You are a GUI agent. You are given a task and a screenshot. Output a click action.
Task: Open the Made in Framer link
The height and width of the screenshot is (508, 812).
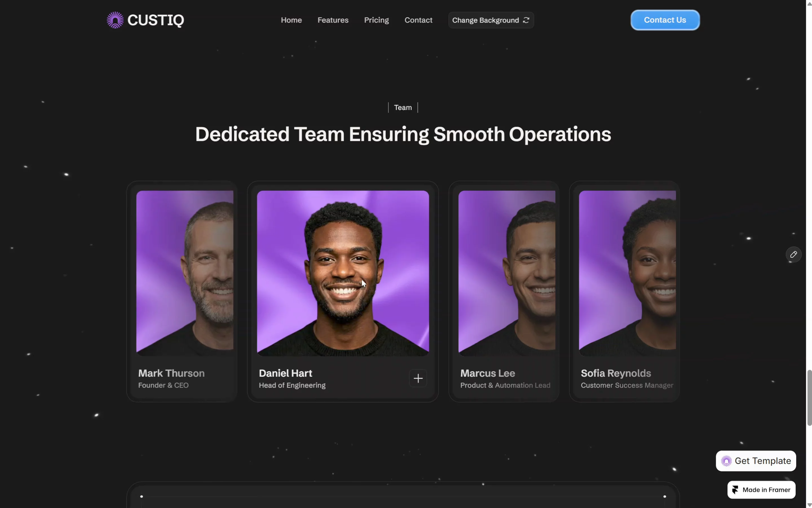(761, 490)
